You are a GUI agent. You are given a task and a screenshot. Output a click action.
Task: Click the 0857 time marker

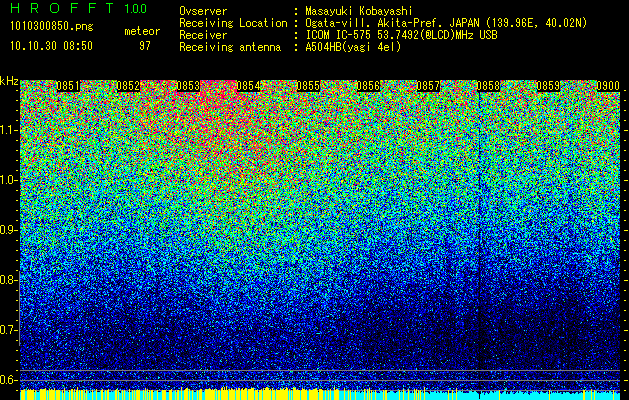pyautogui.click(x=428, y=86)
